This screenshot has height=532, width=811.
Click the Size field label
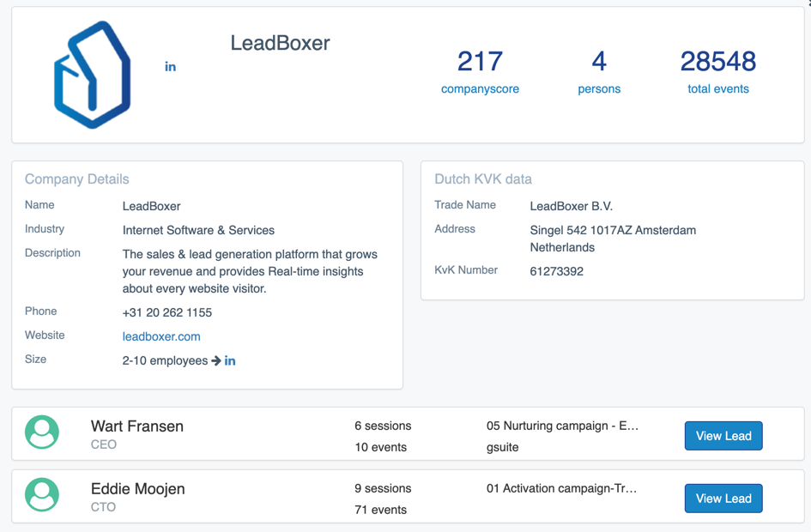(x=35, y=360)
